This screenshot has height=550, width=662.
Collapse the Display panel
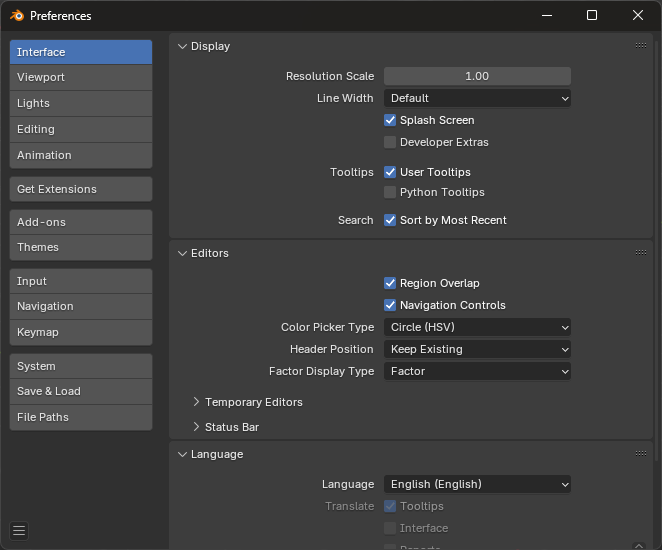(182, 46)
